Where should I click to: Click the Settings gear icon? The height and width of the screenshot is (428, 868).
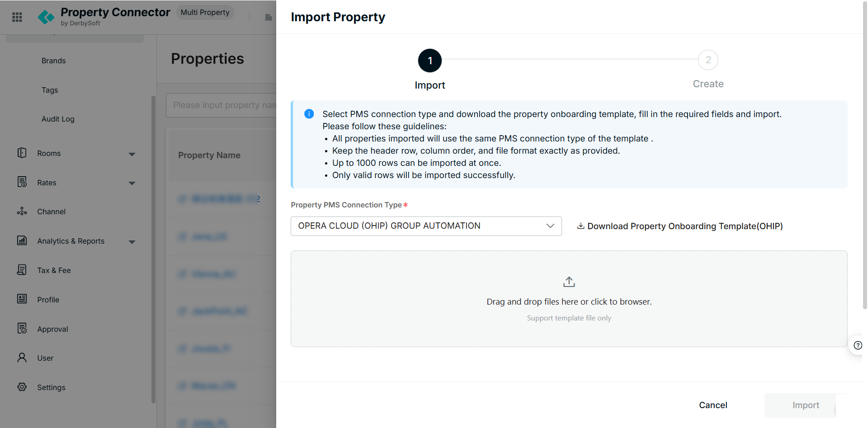(22, 387)
